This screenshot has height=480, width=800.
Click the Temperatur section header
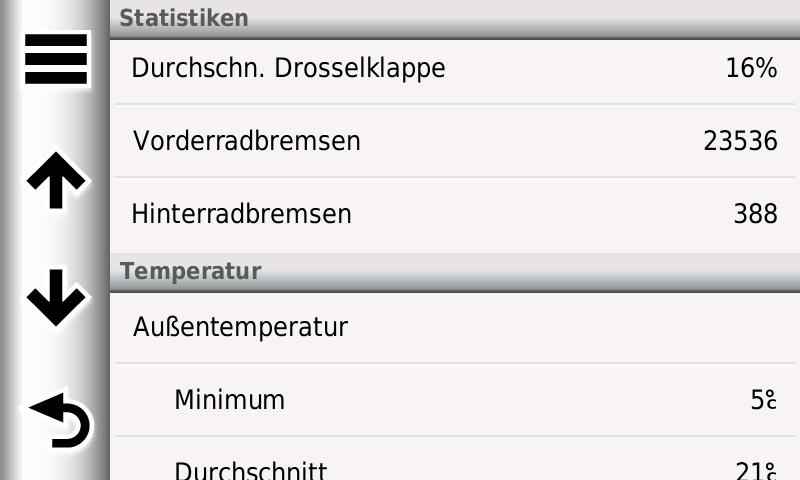click(x=190, y=271)
